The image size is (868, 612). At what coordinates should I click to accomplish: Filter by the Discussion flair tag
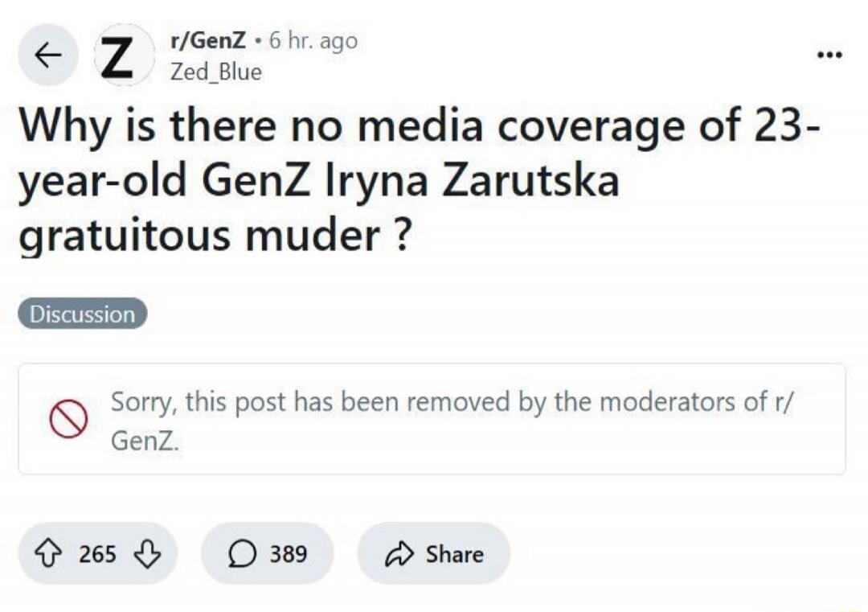[83, 314]
